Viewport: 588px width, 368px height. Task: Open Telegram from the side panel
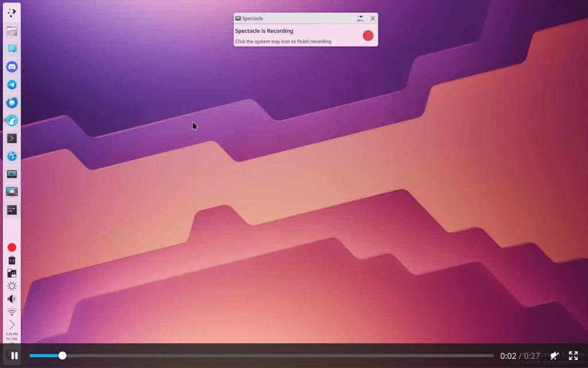tap(11, 85)
